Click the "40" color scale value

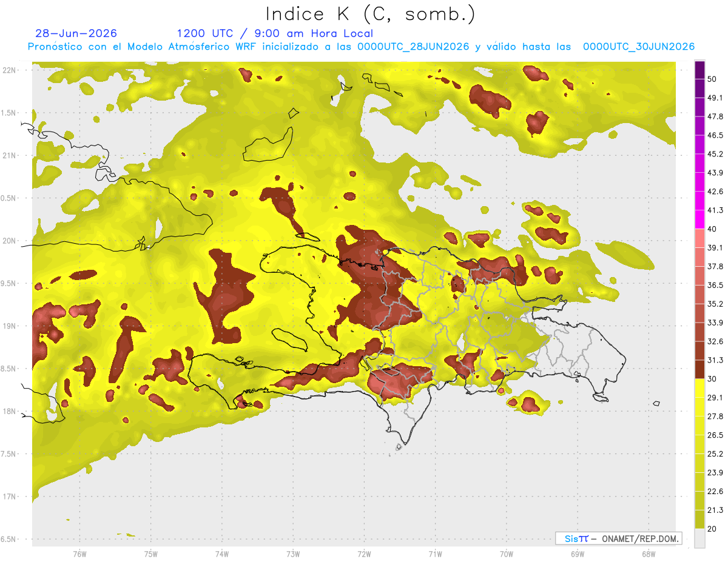click(712, 229)
